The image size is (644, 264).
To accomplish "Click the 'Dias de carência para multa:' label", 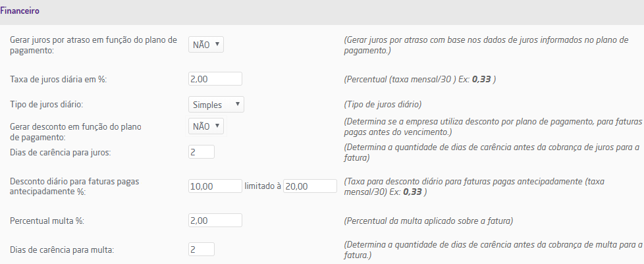I will [61, 250].
